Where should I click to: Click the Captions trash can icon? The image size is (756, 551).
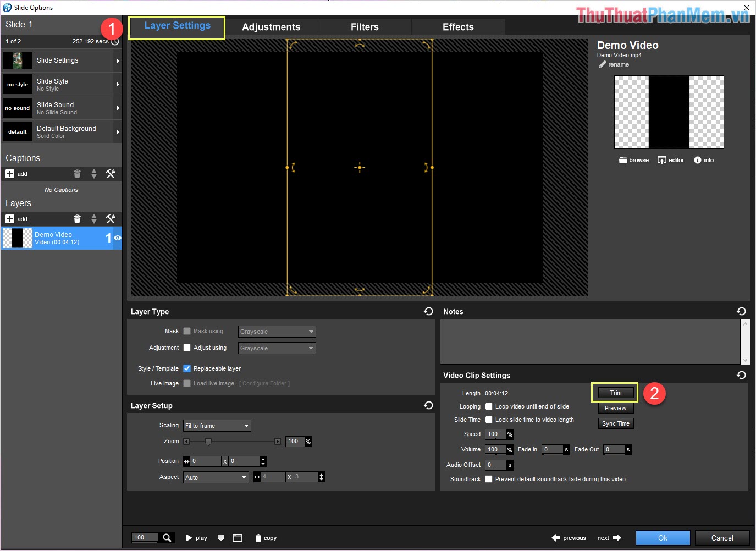[x=77, y=174]
